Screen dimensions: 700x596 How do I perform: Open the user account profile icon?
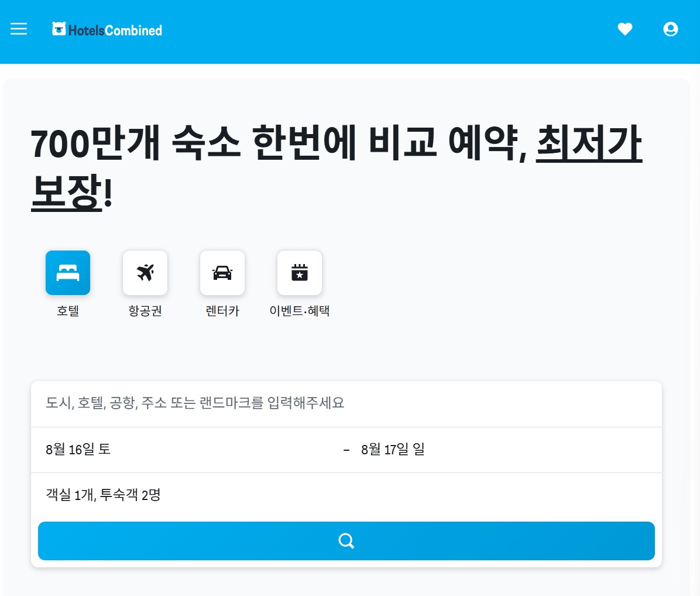[671, 29]
